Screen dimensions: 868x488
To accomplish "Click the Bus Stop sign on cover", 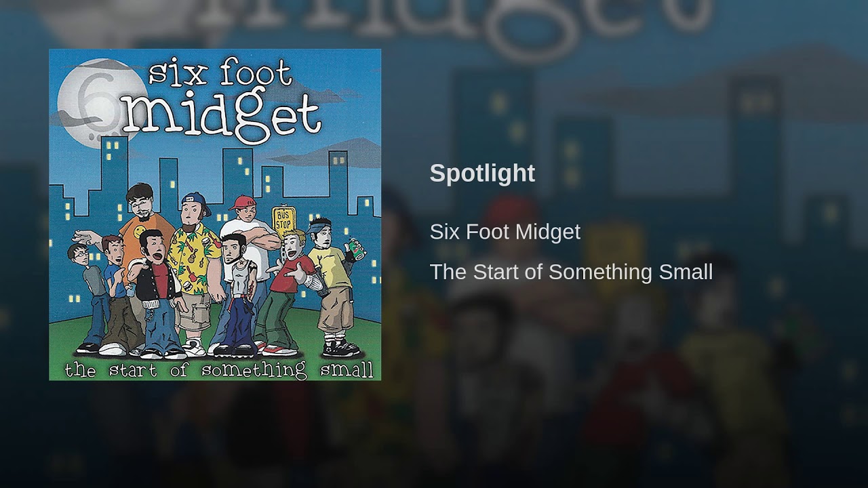I will (x=284, y=218).
